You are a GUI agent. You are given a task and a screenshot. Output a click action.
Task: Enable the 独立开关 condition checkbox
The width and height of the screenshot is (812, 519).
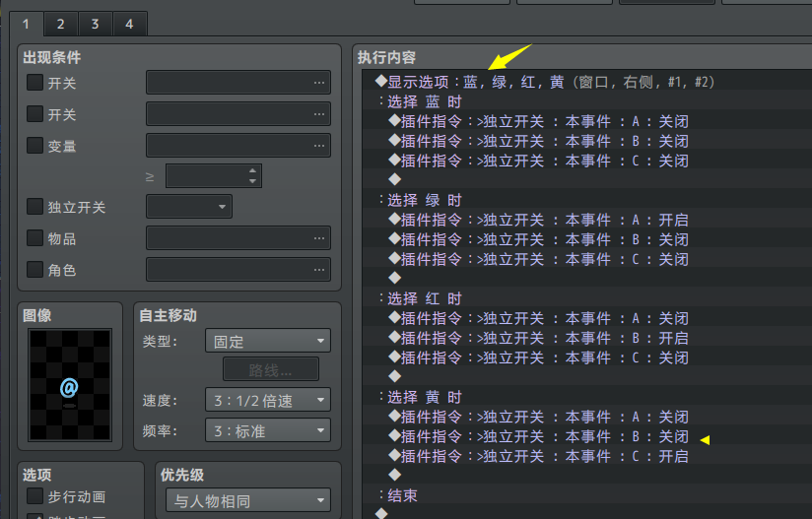click(x=35, y=207)
